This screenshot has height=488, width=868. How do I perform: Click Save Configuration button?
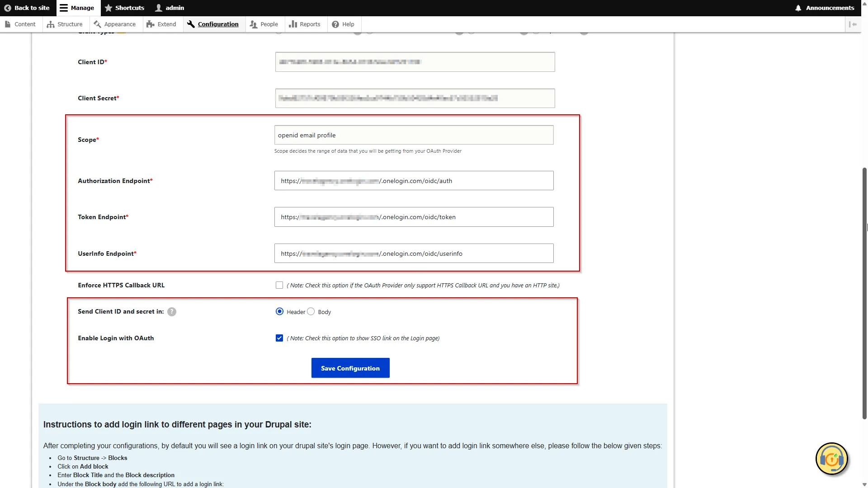[x=350, y=368]
